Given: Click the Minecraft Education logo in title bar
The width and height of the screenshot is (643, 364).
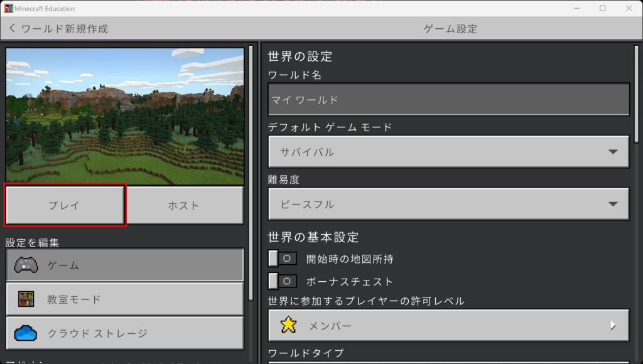Looking at the screenshot, I should tap(8, 9).
